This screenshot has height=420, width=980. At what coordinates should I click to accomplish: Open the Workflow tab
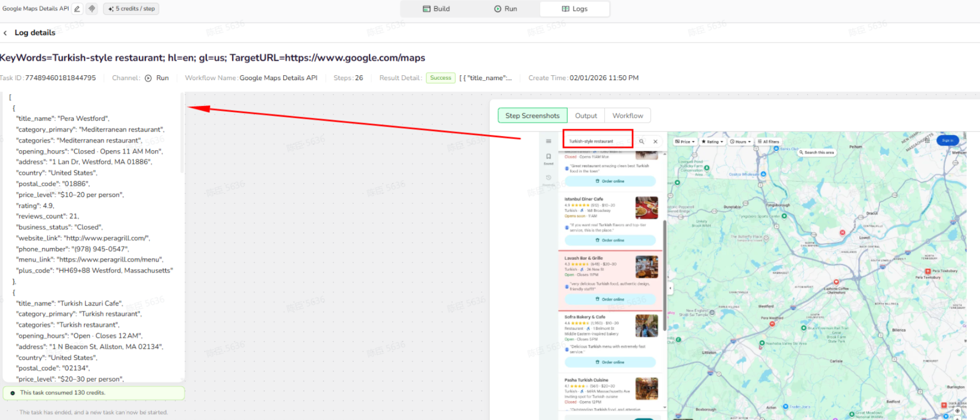pyautogui.click(x=628, y=116)
